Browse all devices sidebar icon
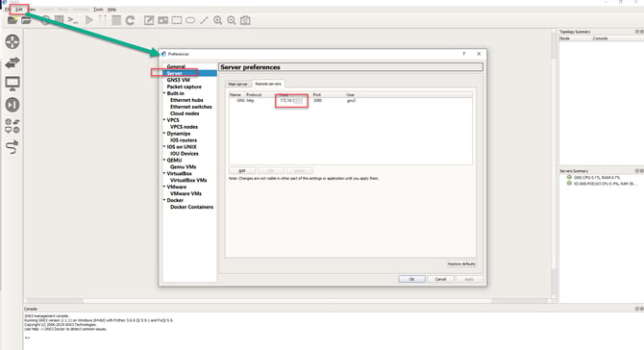 coord(12,126)
